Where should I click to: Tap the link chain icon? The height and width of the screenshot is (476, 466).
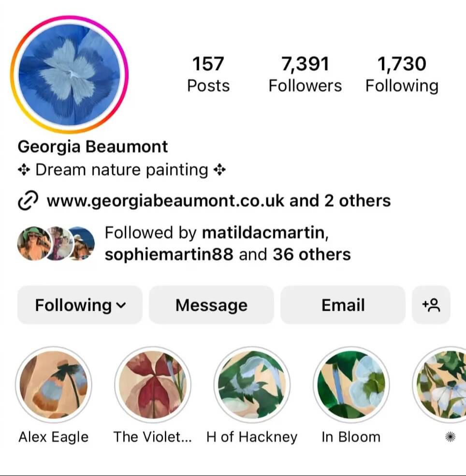point(28,201)
